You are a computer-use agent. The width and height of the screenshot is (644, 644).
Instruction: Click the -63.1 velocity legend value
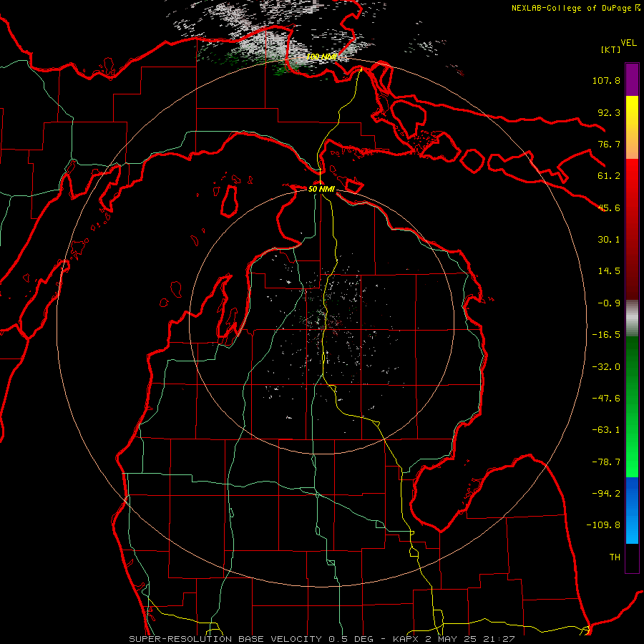pyautogui.click(x=606, y=430)
